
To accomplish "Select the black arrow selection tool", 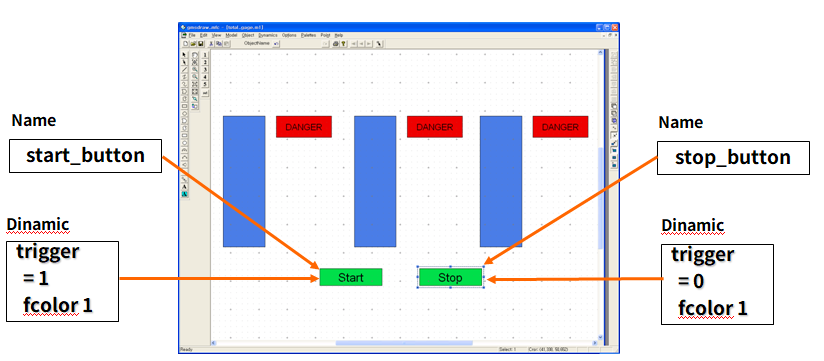I will pyautogui.click(x=184, y=55).
